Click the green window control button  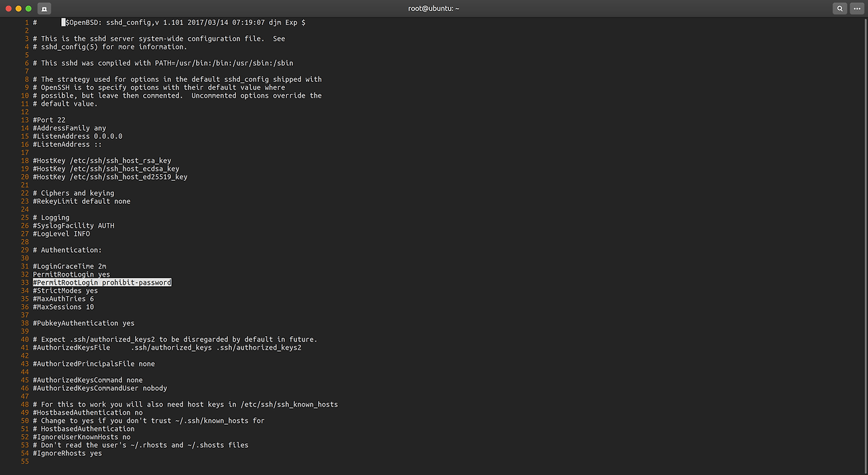(x=28, y=9)
